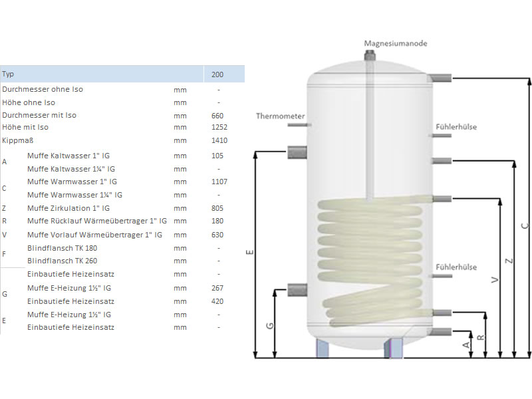Click the "Thermometer" label in the diagram
Screen dimensions: 532x399
pyautogui.click(x=281, y=116)
